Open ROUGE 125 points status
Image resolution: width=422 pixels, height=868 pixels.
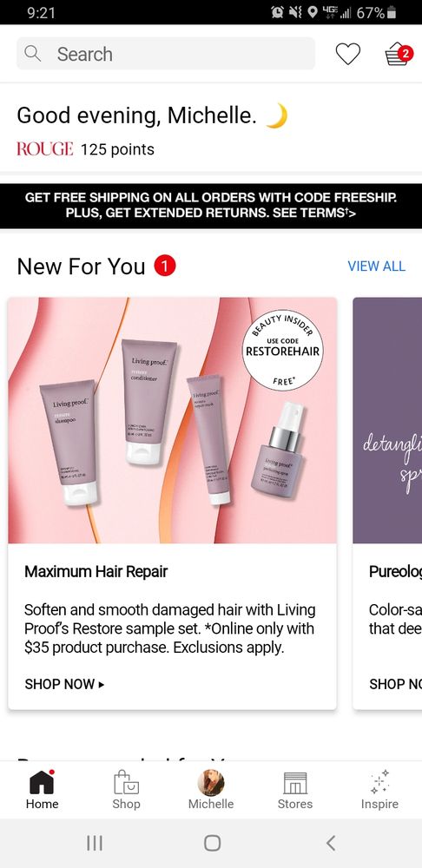tap(86, 149)
